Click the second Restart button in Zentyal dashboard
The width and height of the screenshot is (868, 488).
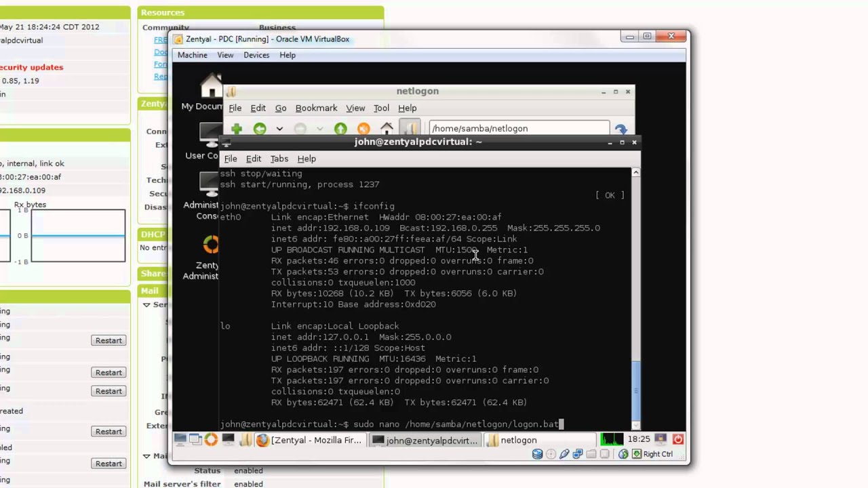[x=108, y=372]
